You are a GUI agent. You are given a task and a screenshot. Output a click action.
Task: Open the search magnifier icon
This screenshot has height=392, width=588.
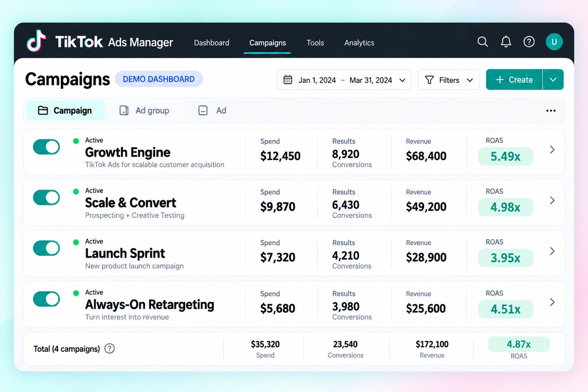[x=483, y=42]
